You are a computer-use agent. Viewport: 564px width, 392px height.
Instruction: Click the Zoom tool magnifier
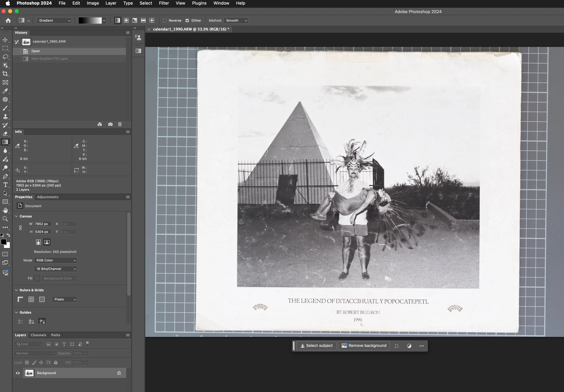coord(5,219)
